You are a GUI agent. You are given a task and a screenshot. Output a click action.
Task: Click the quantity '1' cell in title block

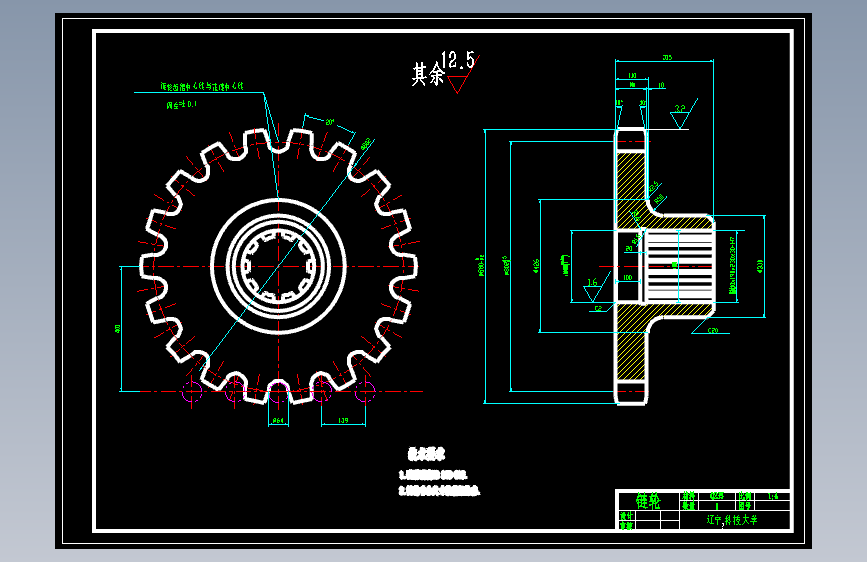717,506
